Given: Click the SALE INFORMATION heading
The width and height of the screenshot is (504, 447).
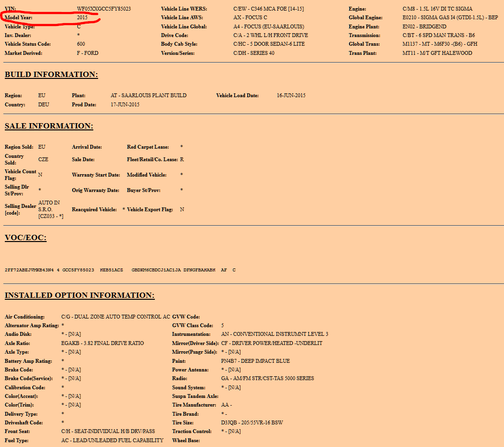Looking at the screenshot, I should click(49, 126).
